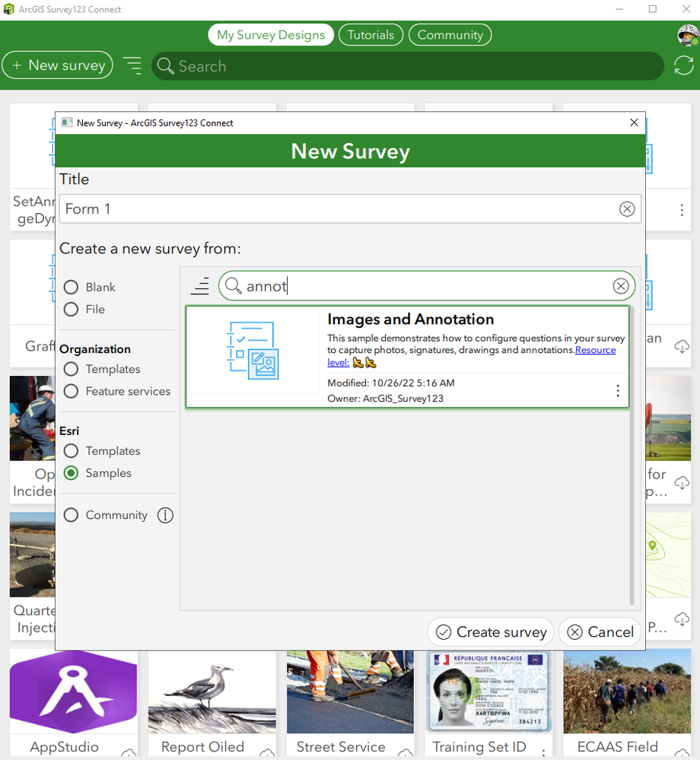The width and height of the screenshot is (700, 760).
Task: Click the sample list scrollbar
Action: click(x=632, y=456)
